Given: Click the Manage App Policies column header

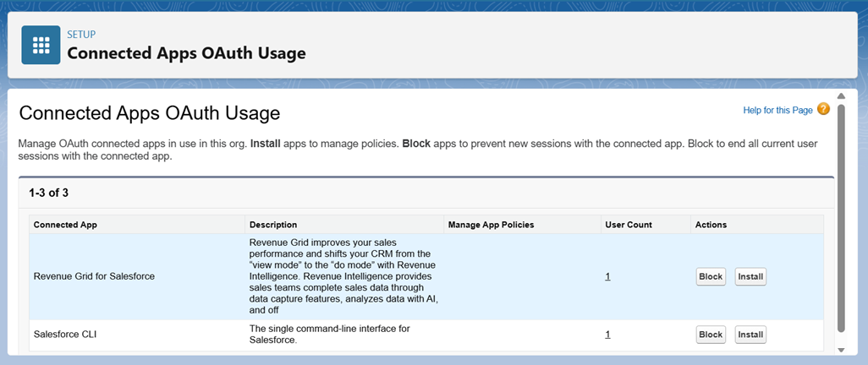Looking at the screenshot, I should coord(522,225).
